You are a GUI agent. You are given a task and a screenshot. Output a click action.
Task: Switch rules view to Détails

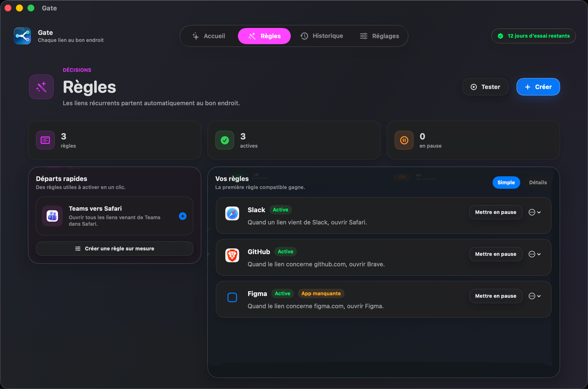click(x=538, y=183)
